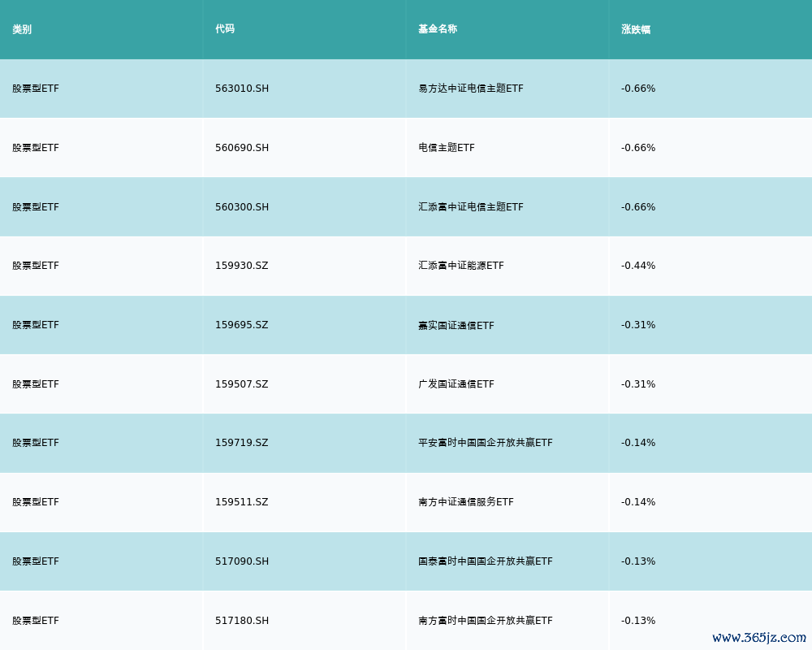
Task: Click 股票型ETF in the 563010.SH row
Action: coord(36,89)
